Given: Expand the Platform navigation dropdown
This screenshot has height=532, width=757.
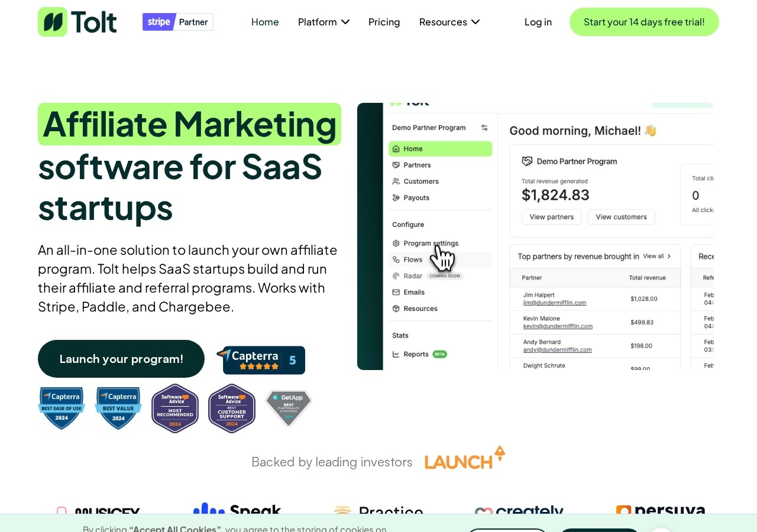Looking at the screenshot, I should pyautogui.click(x=323, y=22).
